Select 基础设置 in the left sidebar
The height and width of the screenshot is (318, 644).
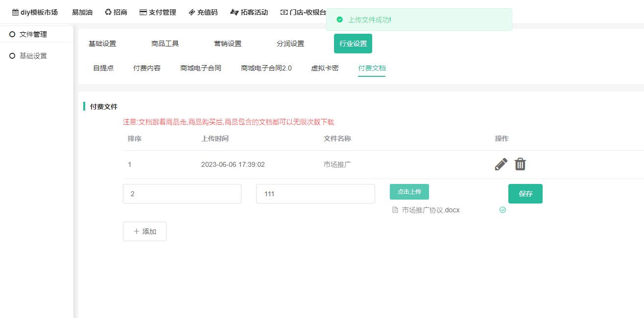[x=33, y=56]
